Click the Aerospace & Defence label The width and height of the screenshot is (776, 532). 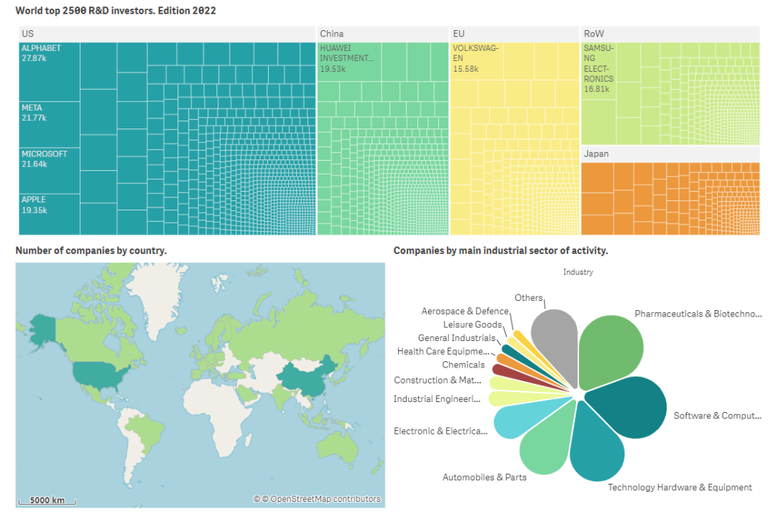coord(465,311)
